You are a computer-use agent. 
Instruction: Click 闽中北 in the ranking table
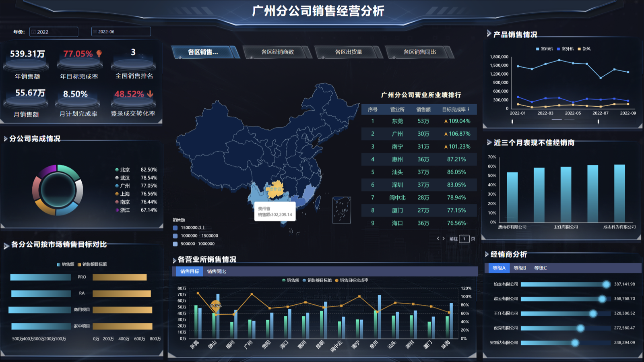click(x=397, y=198)
